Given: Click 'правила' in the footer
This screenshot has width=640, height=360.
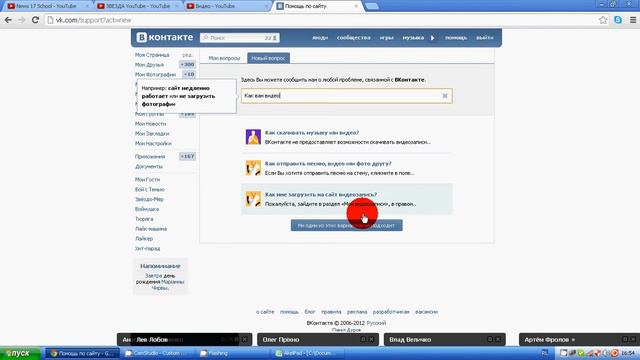Looking at the screenshot, I should tap(331, 311).
